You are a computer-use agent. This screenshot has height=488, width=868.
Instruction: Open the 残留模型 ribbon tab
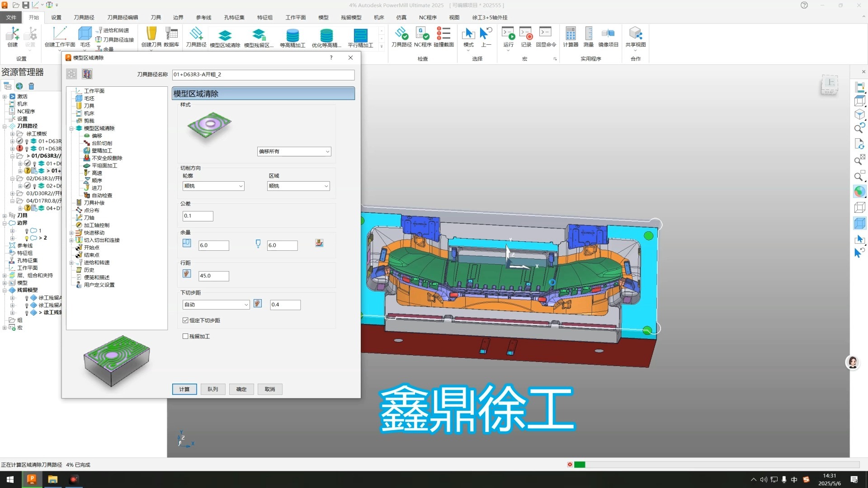pyautogui.click(x=351, y=17)
